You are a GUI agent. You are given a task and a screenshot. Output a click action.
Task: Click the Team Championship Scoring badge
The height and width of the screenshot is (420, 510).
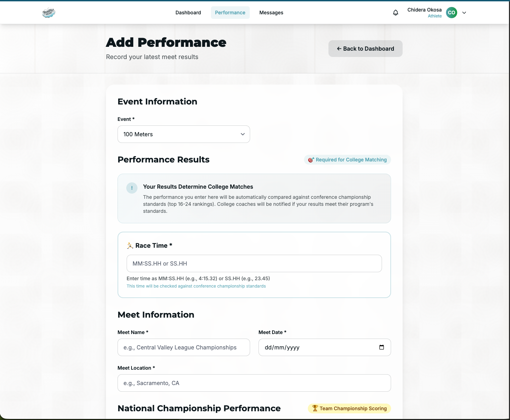349,408
